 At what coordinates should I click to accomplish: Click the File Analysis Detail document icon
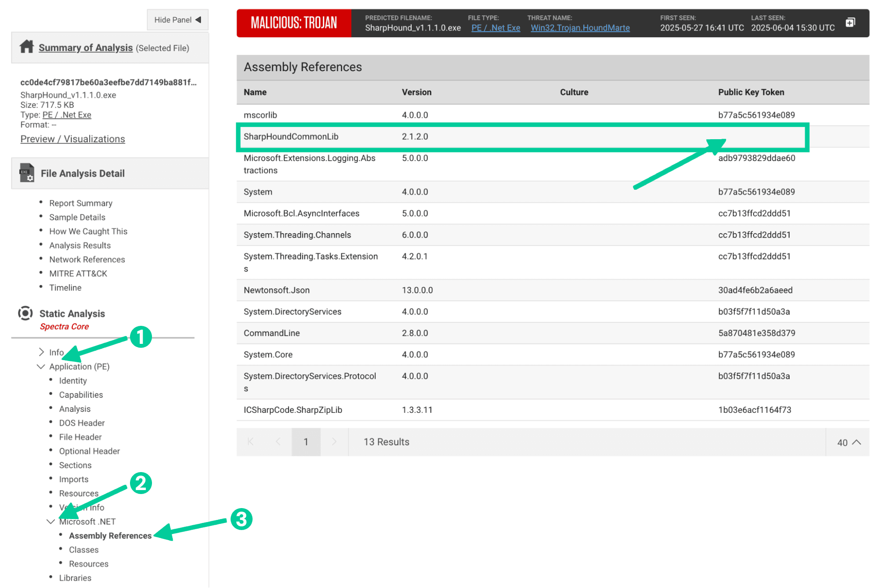click(26, 173)
